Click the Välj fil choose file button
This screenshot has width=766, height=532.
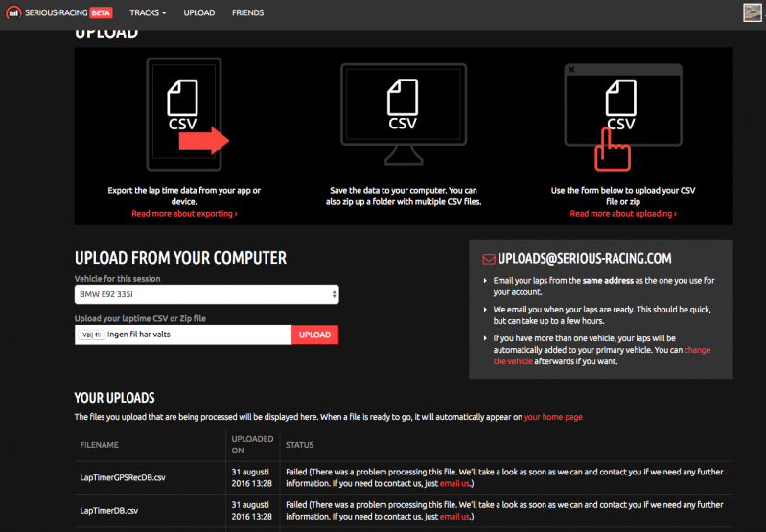tap(91, 335)
